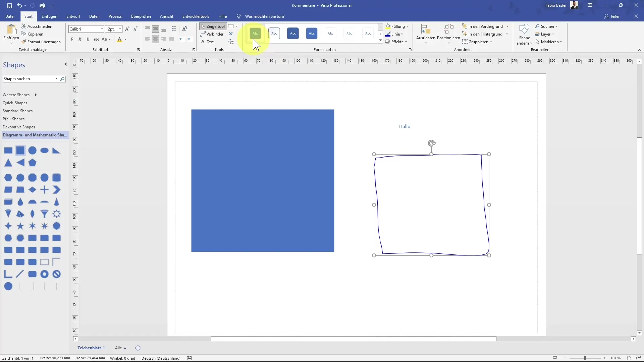
Task: Toggle strikethrough abc formatting
Action: (x=96, y=39)
